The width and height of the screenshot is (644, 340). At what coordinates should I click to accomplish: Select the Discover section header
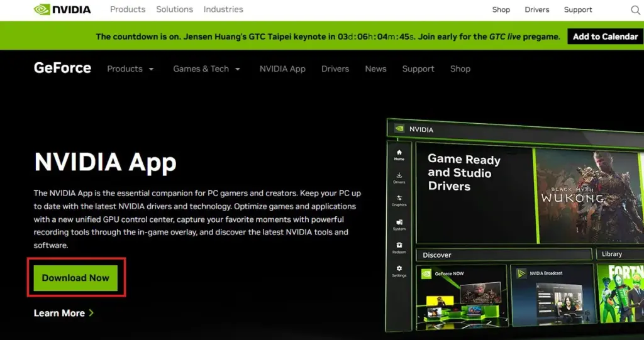(x=504, y=255)
